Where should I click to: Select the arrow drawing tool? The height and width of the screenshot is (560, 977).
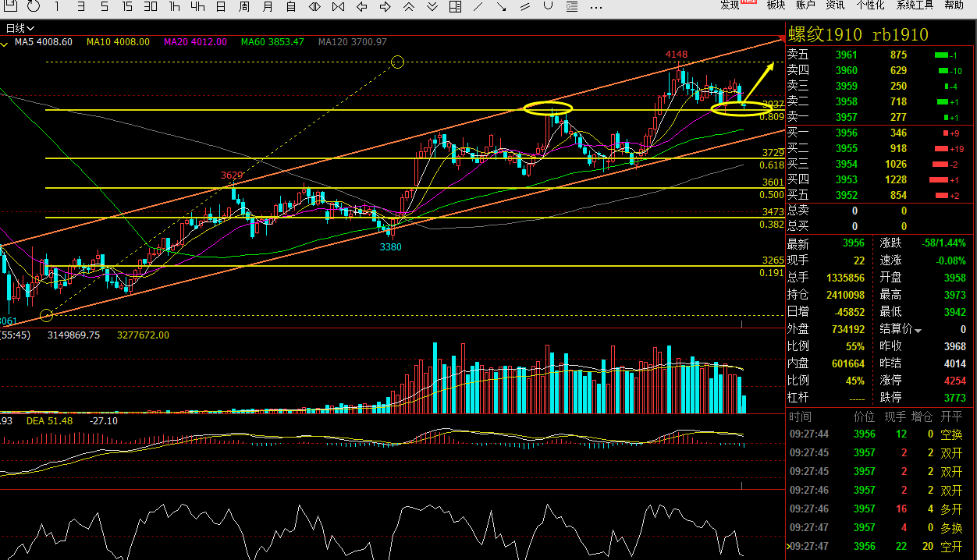click(x=502, y=6)
